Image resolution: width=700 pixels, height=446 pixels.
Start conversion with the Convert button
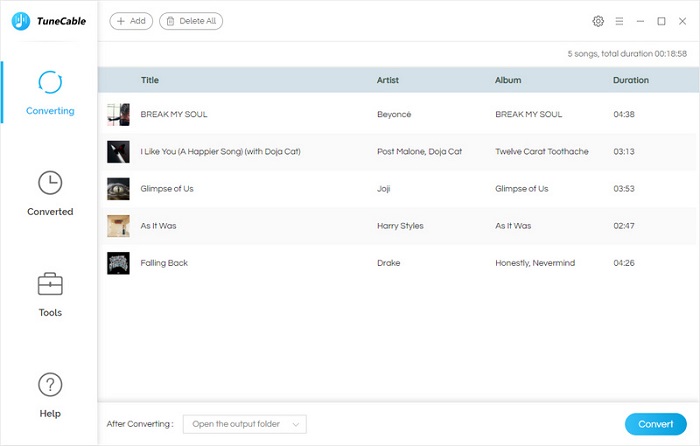pyautogui.click(x=655, y=424)
